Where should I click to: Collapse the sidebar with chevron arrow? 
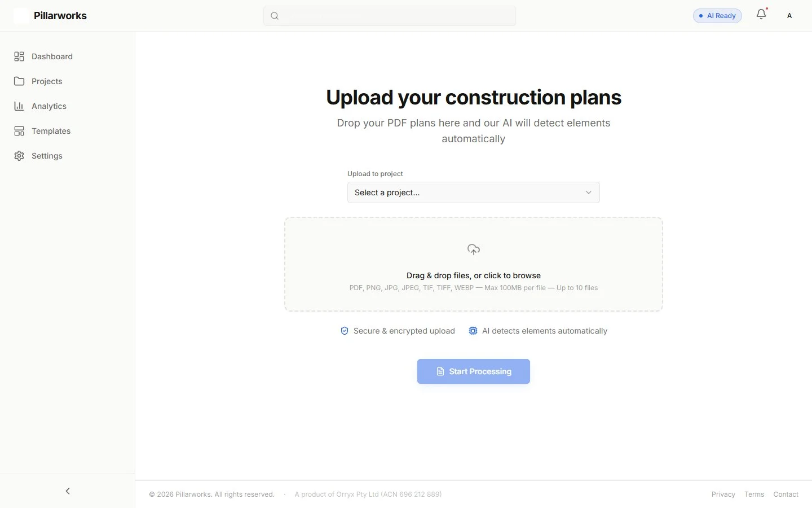(x=68, y=491)
